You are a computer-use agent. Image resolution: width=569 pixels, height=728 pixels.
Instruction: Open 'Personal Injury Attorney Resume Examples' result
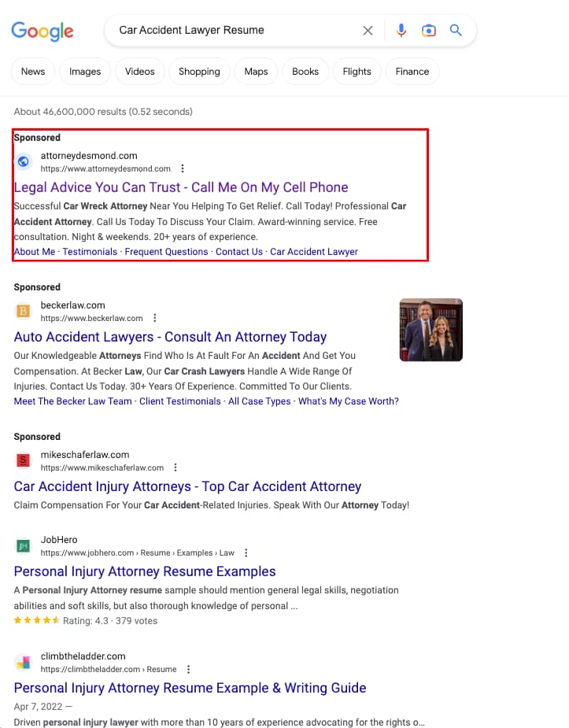[145, 571]
